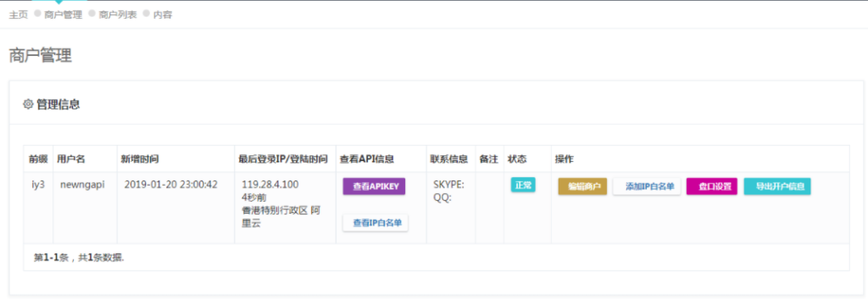Viewport: 868px width, 306px height.
Task: Open the 查看APIKEY purple button
Action: (374, 186)
